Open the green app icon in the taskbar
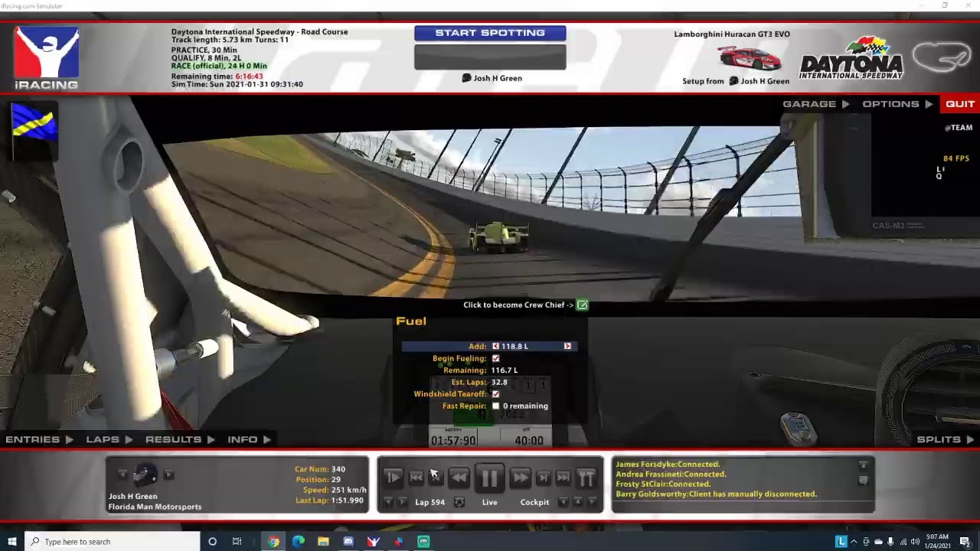The height and width of the screenshot is (551, 980). (423, 542)
